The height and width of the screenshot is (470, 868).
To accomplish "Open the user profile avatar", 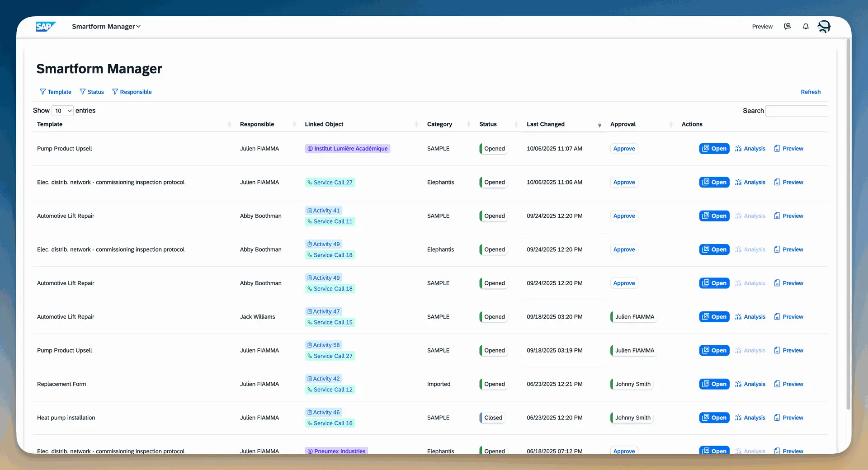I will 824,27.
